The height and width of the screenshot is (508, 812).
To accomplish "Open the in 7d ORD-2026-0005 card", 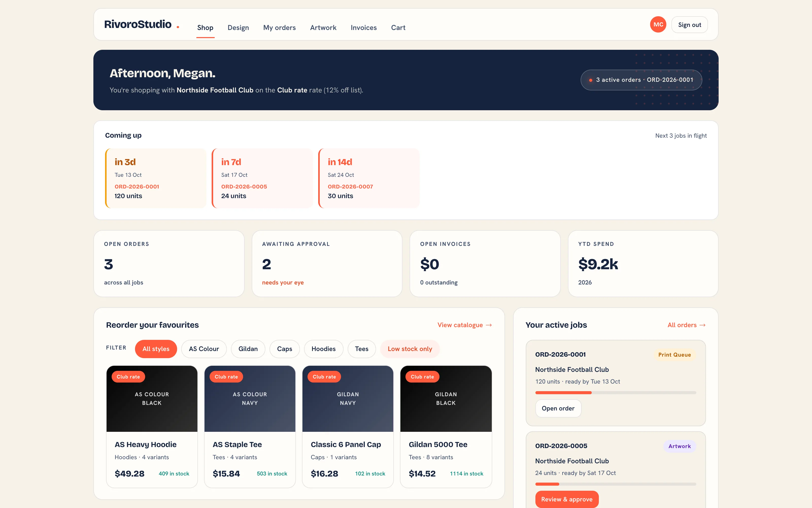I will tap(262, 178).
